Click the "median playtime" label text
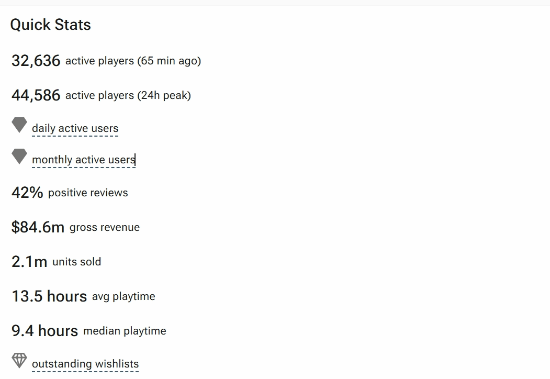Image resolution: width=550 pixels, height=379 pixels. 125,331
